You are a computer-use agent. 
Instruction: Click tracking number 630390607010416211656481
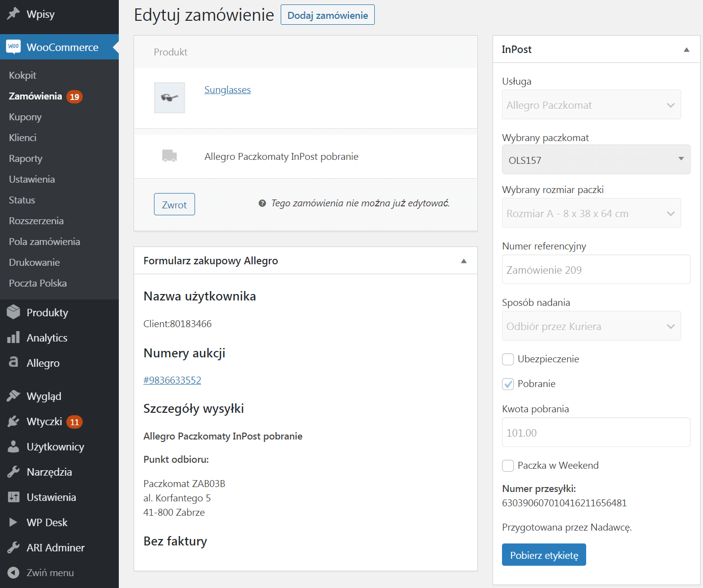pyautogui.click(x=564, y=503)
